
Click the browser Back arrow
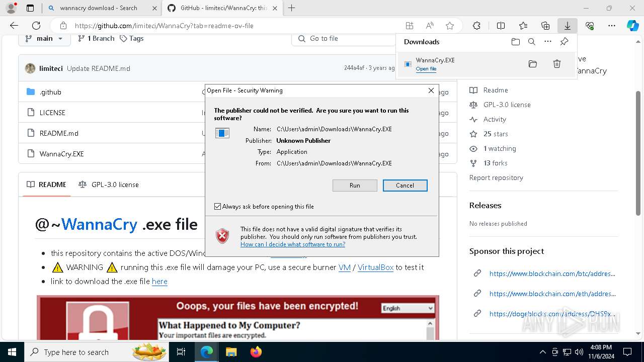(x=14, y=26)
